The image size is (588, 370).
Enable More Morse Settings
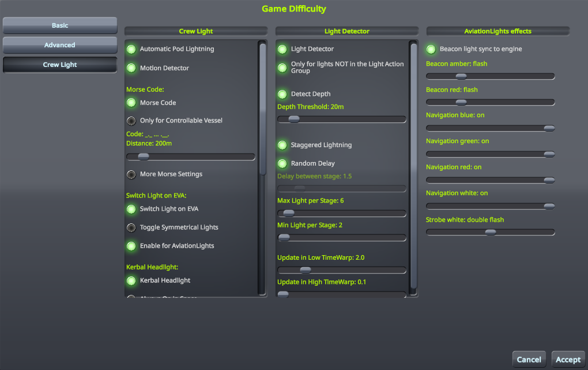point(131,174)
